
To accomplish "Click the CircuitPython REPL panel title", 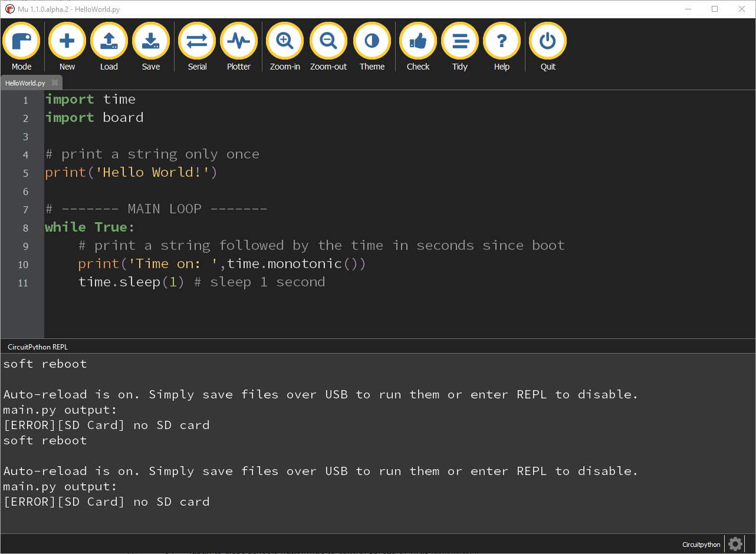I will click(x=38, y=347).
